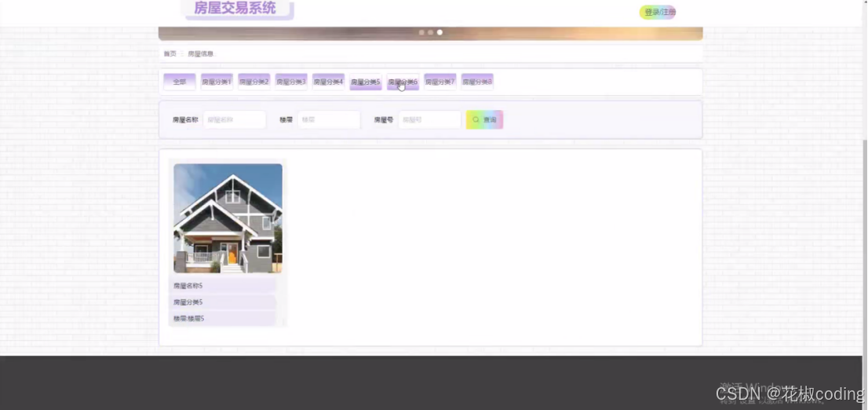Select the 房屋分类1 tab
868x410 pixels.
coord(217,82)
